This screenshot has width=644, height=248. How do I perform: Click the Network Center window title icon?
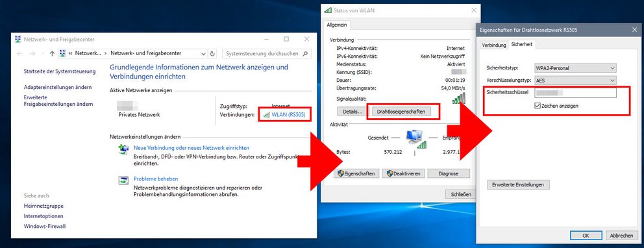tap(18, 40)
